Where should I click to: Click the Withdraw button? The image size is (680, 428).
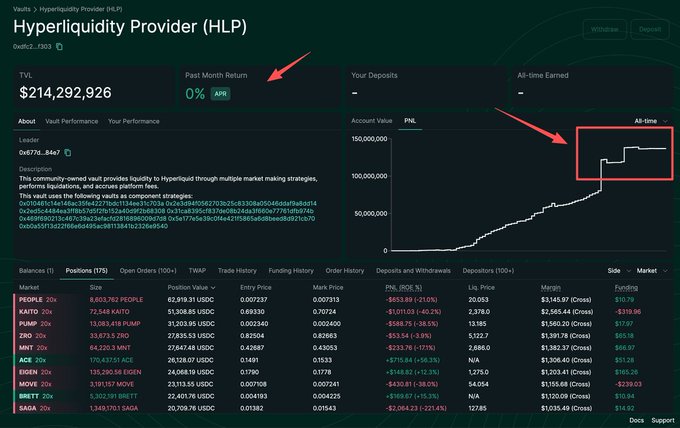605,29
